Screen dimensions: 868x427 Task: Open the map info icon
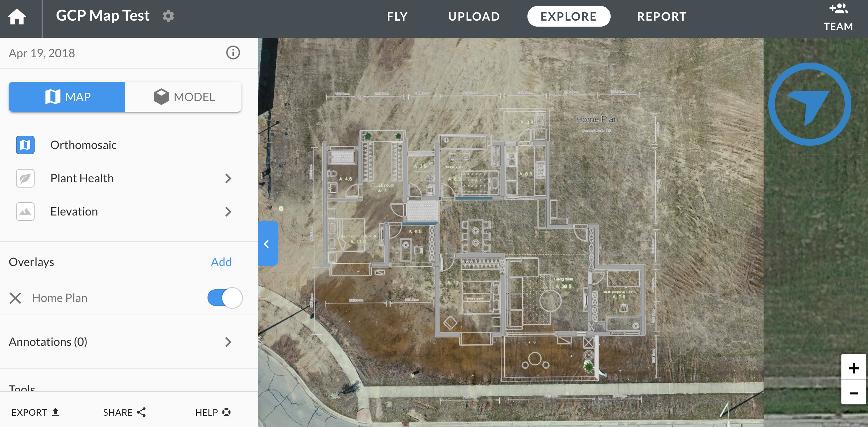[232, 53]
